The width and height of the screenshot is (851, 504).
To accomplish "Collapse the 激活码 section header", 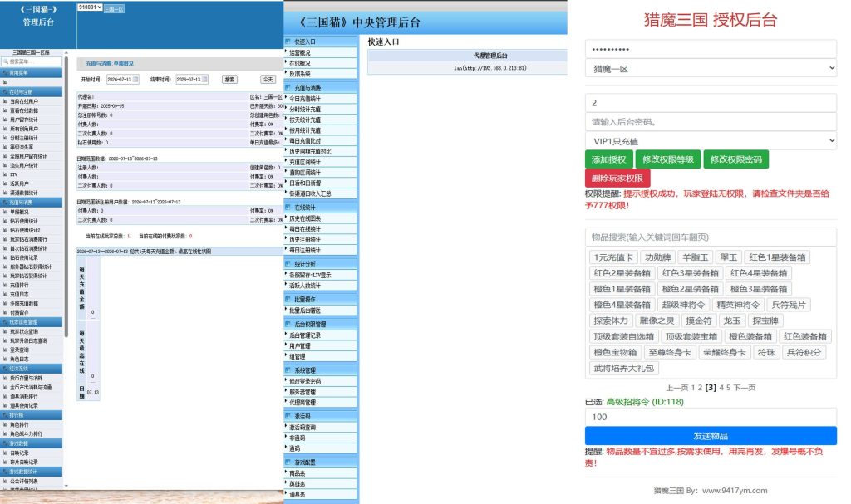I will click(x=321, y=417).
